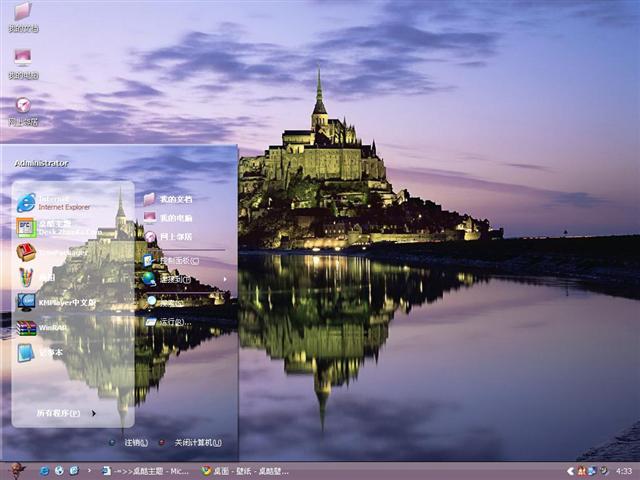The image size is (640, 480).
Task: Open 记事本 notepad in the start menu
Action: pos(40,353)
